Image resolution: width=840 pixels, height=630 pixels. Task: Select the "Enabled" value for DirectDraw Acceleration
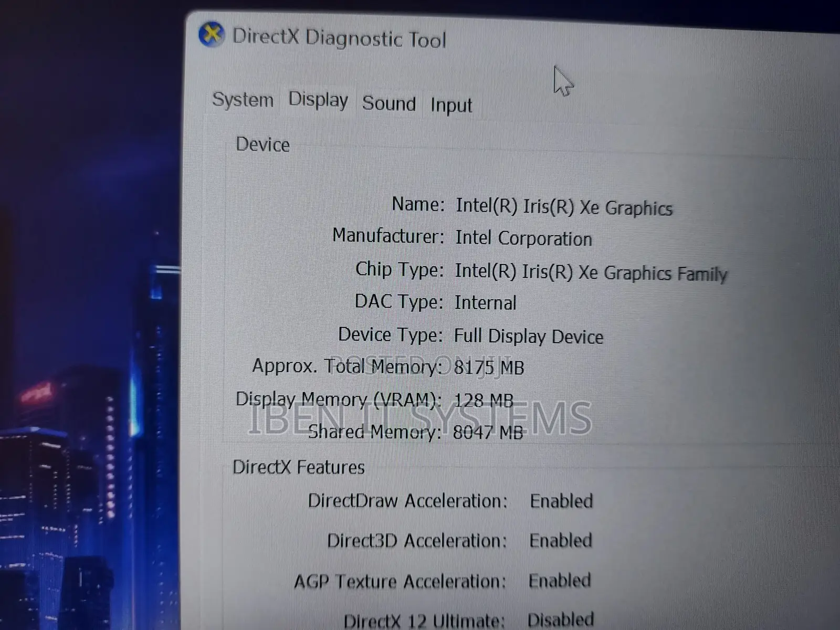tap(561, 501)
